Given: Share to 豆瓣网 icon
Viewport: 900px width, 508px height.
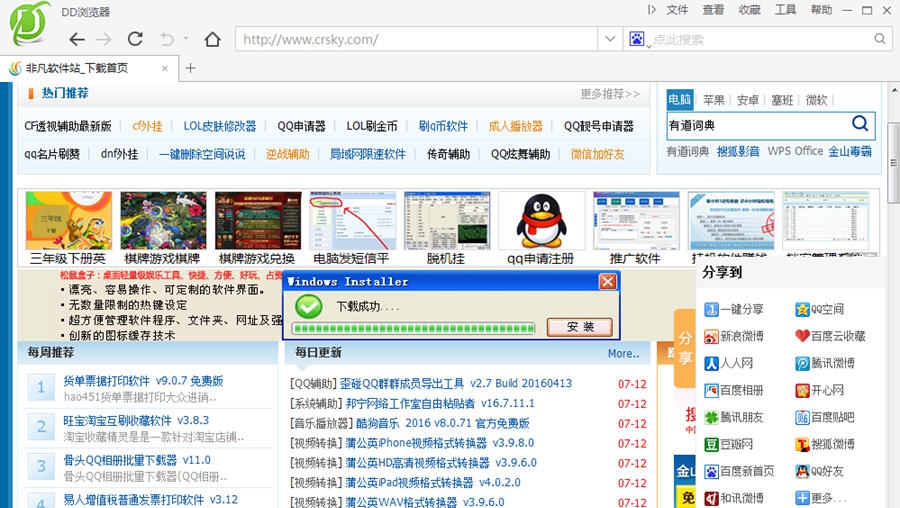Looking at the screenshot, I should point(712,444).
